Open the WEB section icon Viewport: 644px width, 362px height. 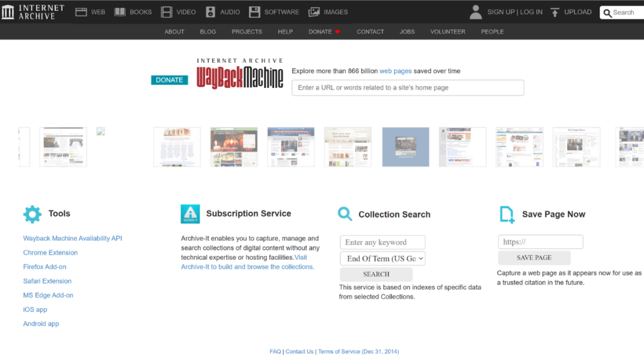tap(80, 11)
